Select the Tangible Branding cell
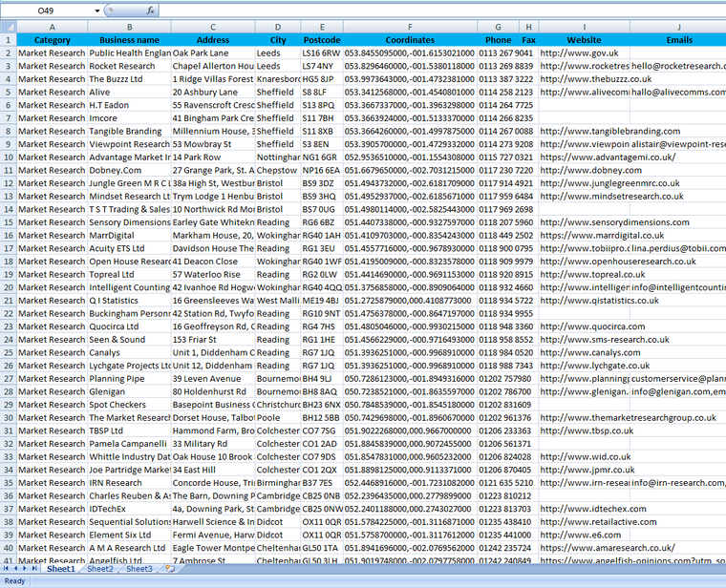 coord(129,131)
